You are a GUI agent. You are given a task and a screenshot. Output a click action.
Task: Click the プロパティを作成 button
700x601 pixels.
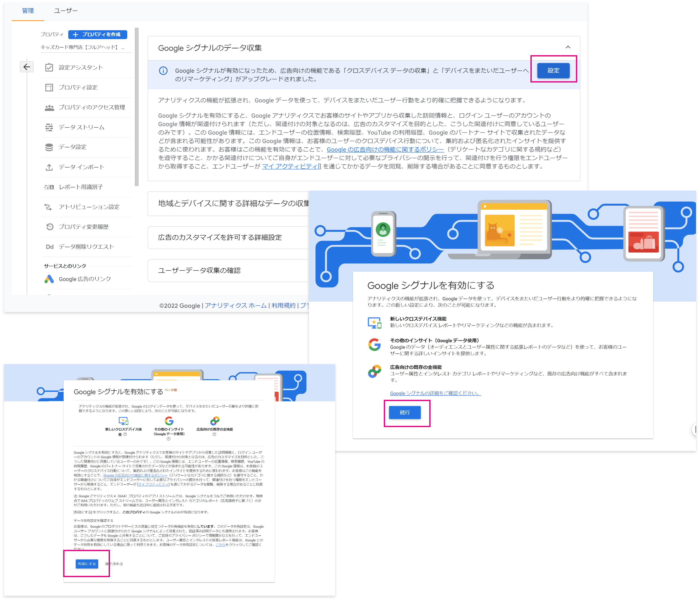point(98,34)
